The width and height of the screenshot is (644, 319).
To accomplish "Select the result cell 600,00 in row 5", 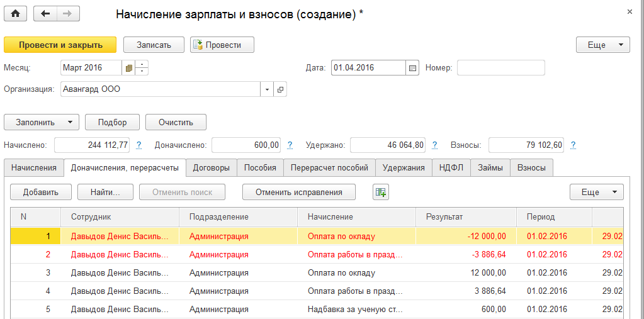I will point(466,309).
